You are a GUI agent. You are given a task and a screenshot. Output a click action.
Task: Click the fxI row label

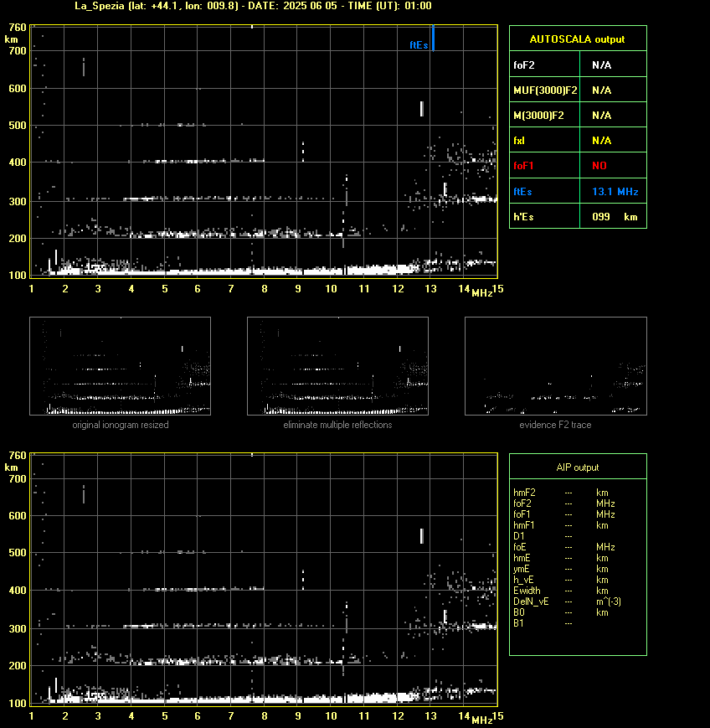click(519, 140)
